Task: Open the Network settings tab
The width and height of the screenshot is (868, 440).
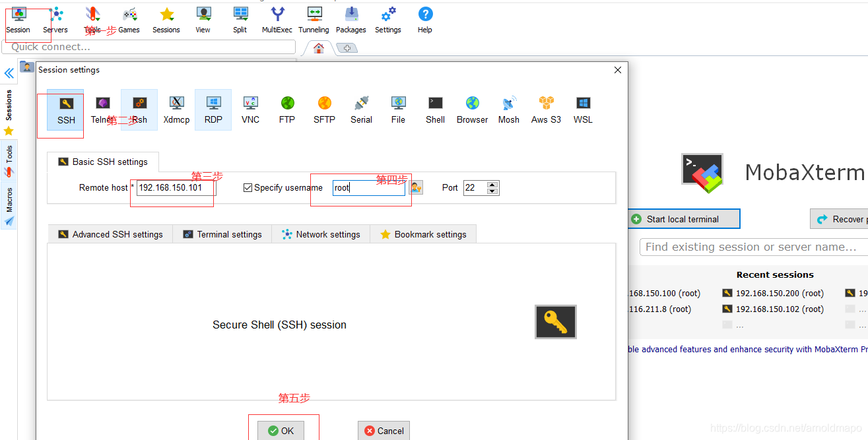Action: (x=321, y=234)
